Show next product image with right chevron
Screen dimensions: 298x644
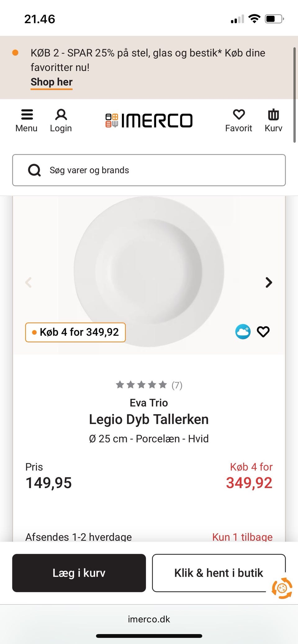click(269, 282)
